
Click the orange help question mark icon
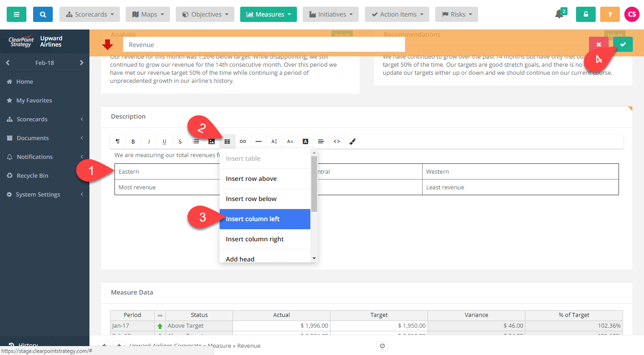click(610, 14)
